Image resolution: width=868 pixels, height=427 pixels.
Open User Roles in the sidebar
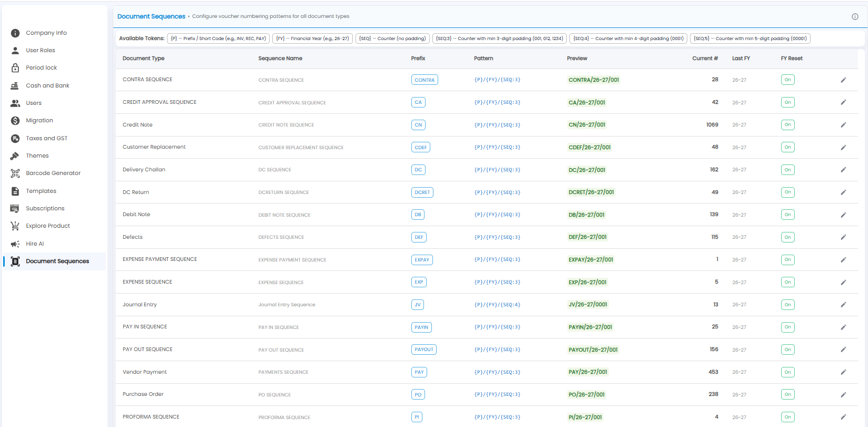click(41, 50)
